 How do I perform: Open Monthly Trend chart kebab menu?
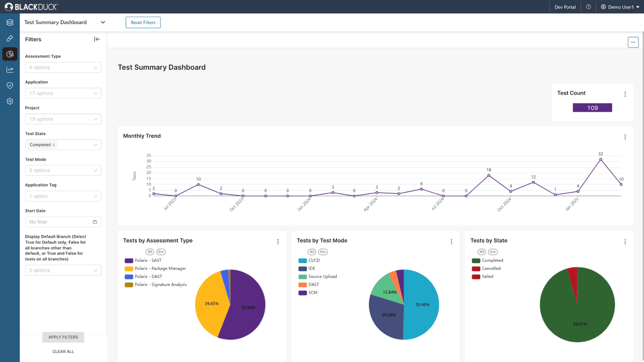[x=625, y=137]
